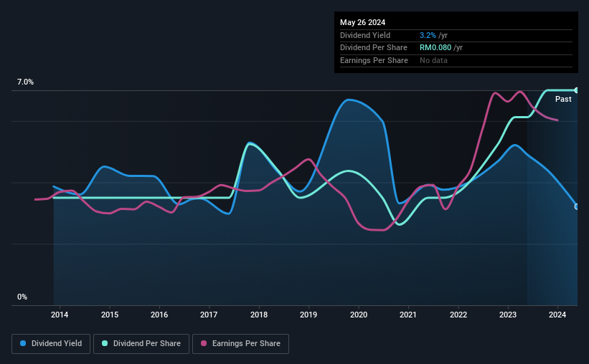Click the pink Earnings Per Share legend dot
The width and height of the screenshot is (589, 364).
(204, 343)
